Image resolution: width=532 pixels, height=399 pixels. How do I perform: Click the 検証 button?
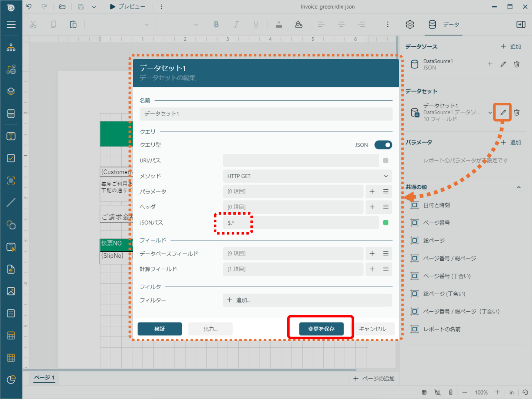point(160,329)
